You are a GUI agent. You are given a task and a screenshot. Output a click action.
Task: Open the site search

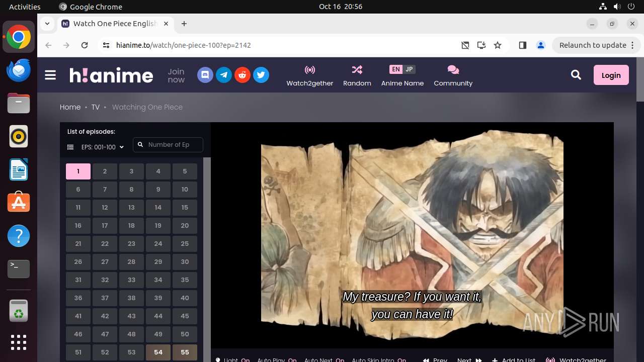click(x=576, y=75)
